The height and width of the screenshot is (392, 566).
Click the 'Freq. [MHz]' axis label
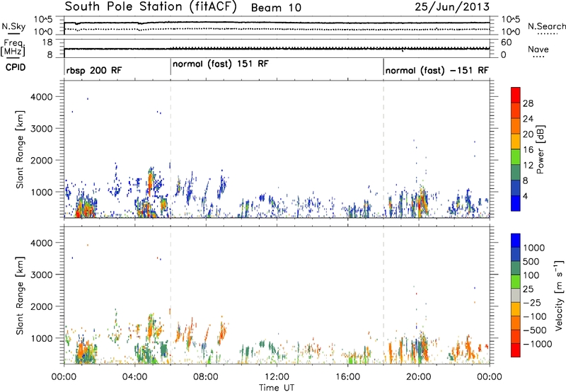tap(14, 47)
